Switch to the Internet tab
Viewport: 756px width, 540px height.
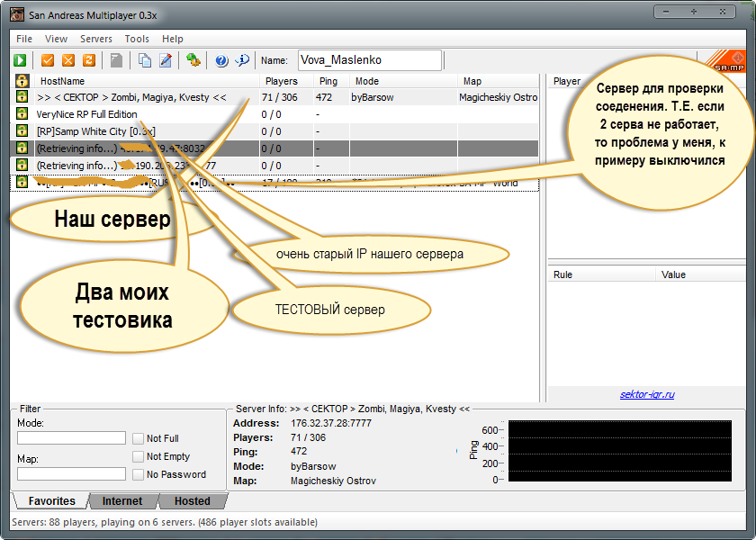pos(122,501)
